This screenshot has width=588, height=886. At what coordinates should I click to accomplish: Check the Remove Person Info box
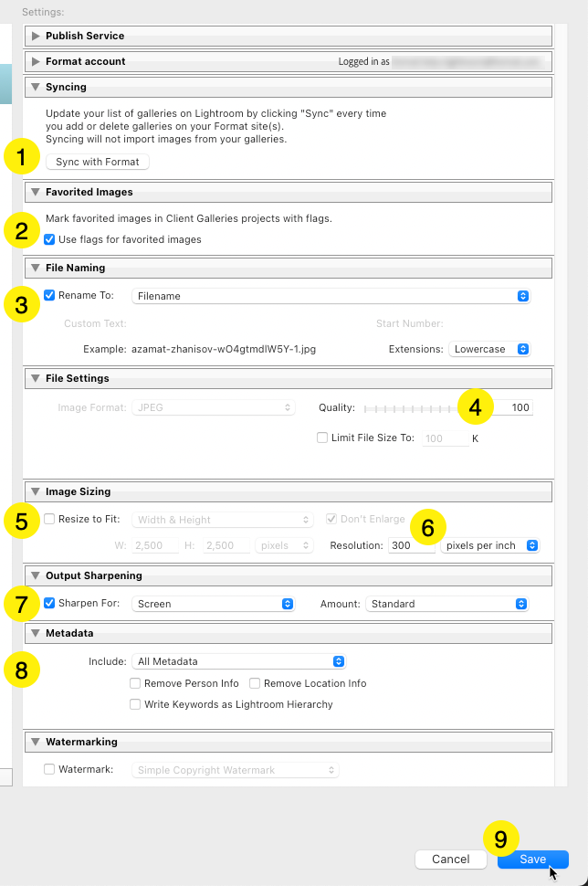click(136, 683)
